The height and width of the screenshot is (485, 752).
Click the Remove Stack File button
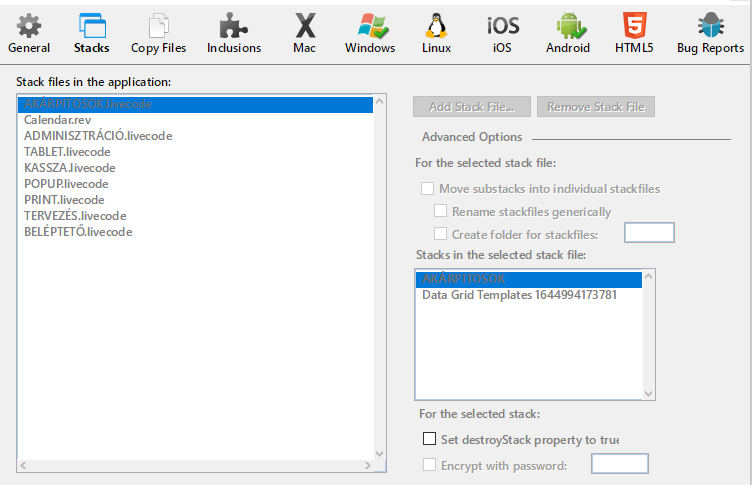(596, 107)
